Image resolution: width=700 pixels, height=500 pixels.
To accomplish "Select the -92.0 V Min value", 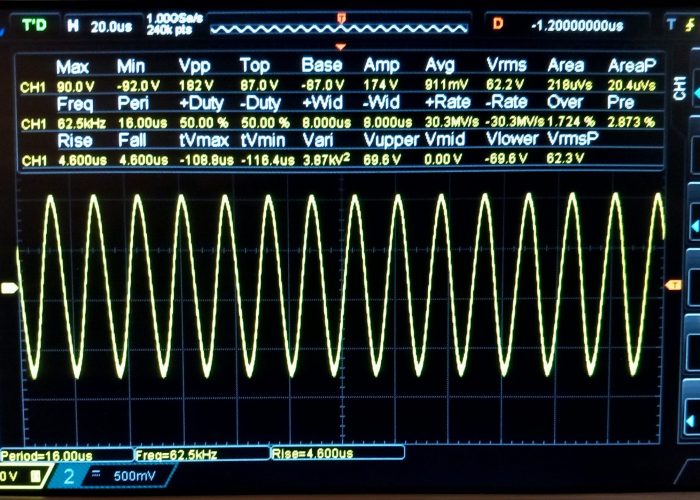I will click(x=138, y=86).
